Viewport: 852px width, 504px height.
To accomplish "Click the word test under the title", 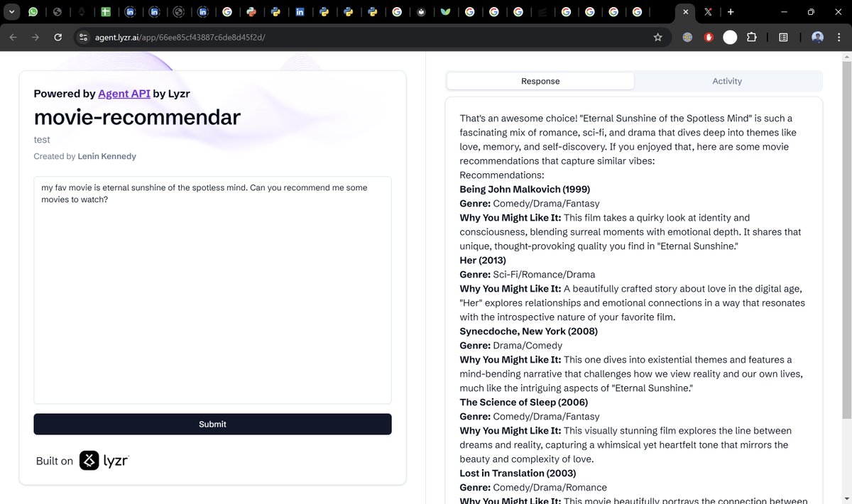I will tap(42, 140).
